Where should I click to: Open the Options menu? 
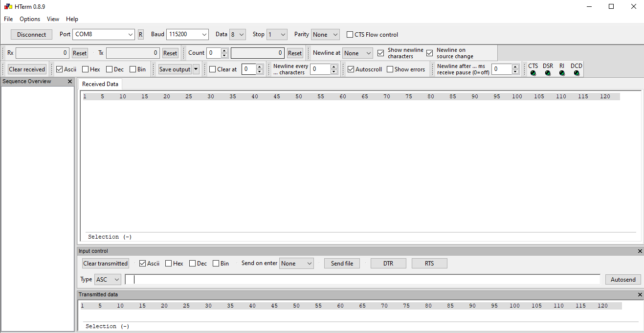(x=29, y=19)
